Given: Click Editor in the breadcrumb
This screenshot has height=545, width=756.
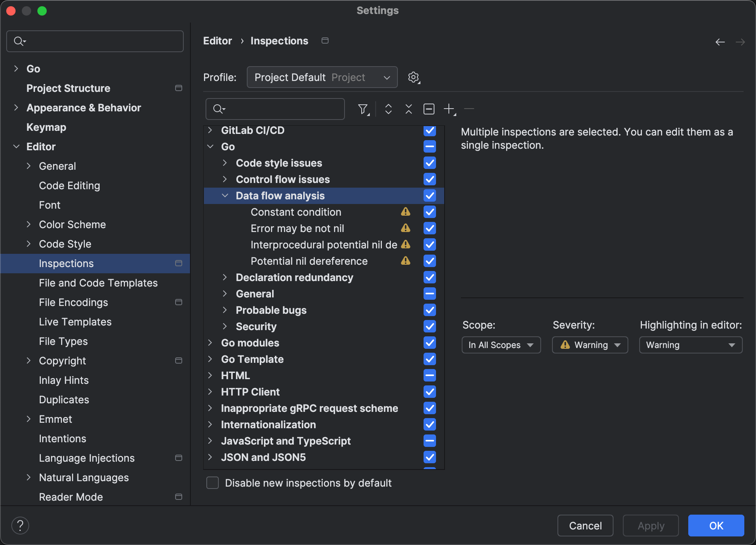Looking at the screenshot, I should [x=218, y=41].
